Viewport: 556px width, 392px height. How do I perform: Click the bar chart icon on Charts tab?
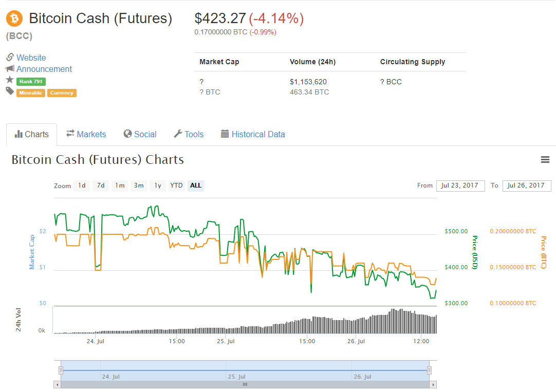[18, 134]
